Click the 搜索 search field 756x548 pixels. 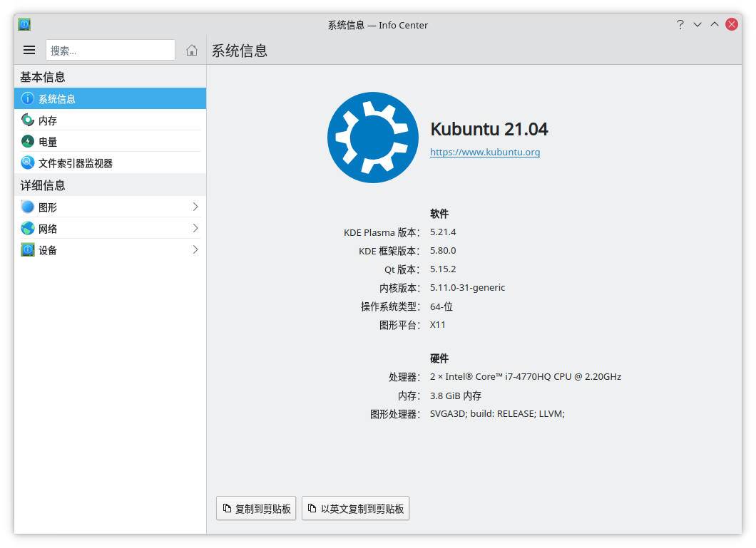click(111, 50)
